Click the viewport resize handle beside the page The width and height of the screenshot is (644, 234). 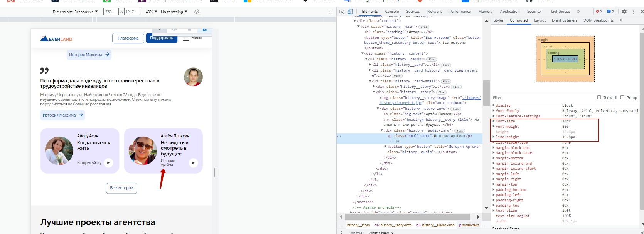tap(215, 172)
